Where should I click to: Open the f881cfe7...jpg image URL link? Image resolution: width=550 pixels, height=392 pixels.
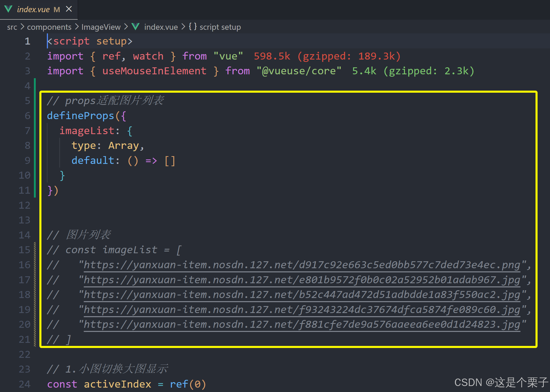click(302, 324)
